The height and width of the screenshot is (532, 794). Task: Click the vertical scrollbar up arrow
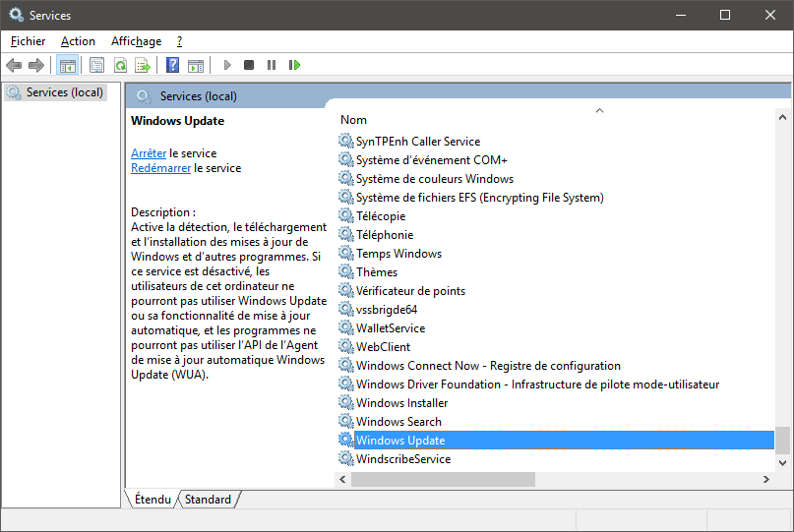[782, 117]
